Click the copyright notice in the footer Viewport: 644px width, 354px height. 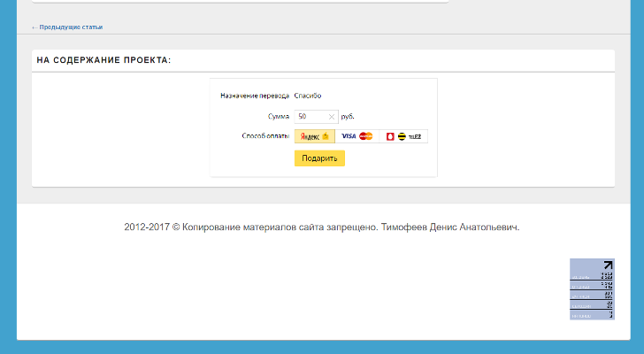322,227
